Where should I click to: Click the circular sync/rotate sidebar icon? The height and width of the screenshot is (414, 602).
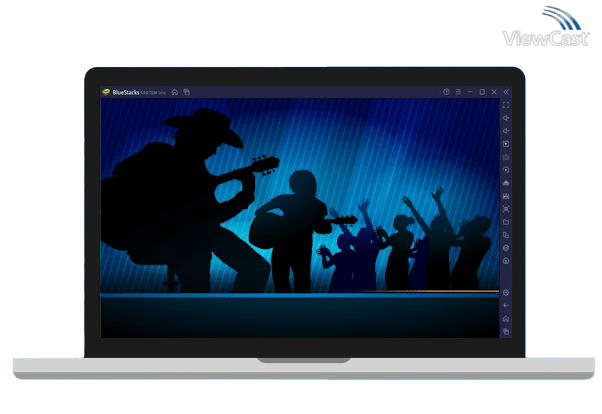click(x=506, y=170)
